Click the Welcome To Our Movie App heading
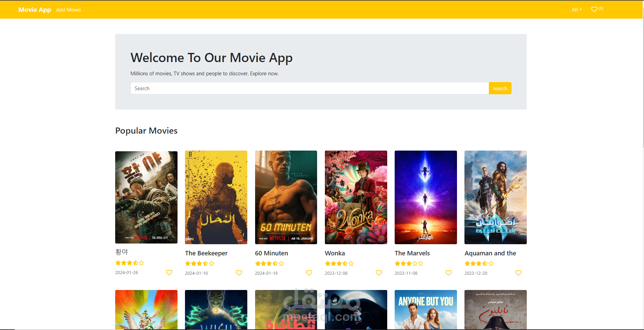This screenshot has height=330, width=644. click(211, 58)
